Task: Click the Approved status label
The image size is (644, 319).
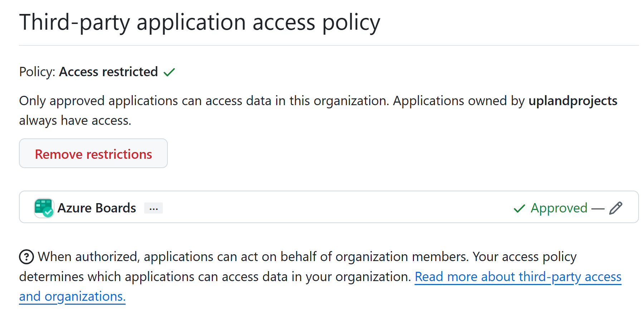Action: pos(559,208)
